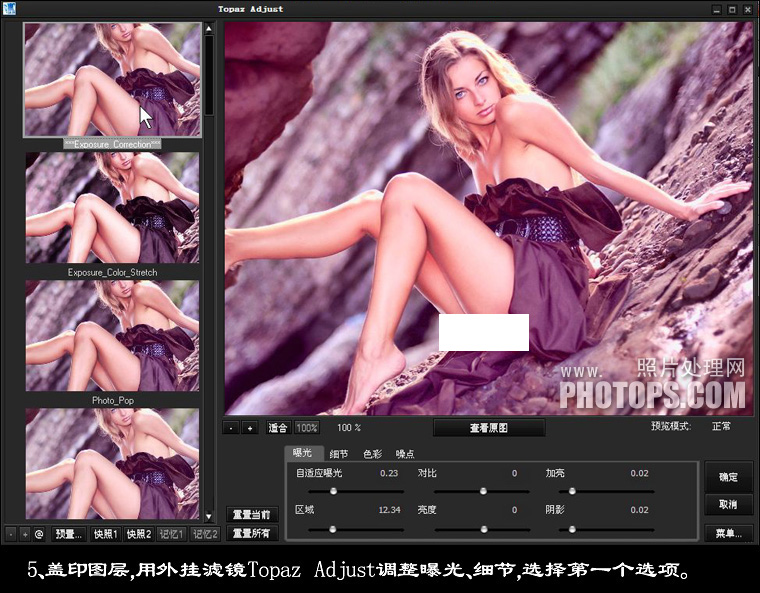Click the 亮度 brightness slider handle
The image size is (760, 593).
click(484, 529)
